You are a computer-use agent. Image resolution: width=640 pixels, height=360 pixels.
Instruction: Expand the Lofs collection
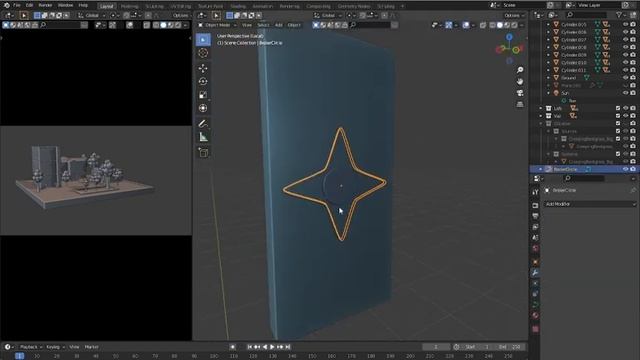tap(541, 108)
